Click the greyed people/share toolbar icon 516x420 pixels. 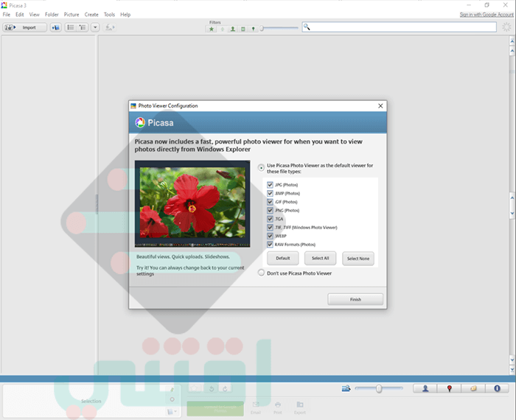click(110, 27)
